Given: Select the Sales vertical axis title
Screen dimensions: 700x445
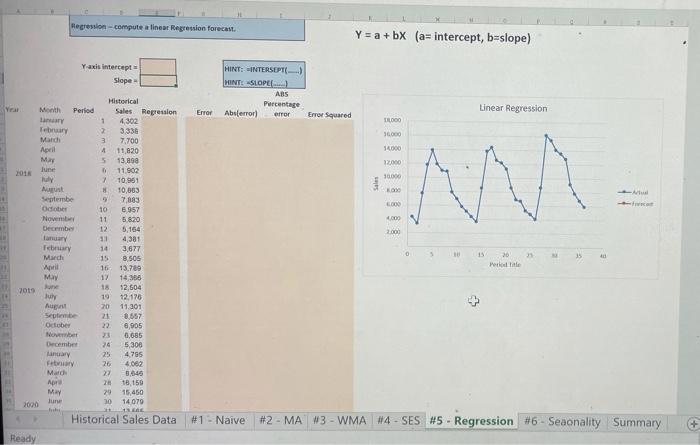Looking at the screenshot, I should coord(376,183).
